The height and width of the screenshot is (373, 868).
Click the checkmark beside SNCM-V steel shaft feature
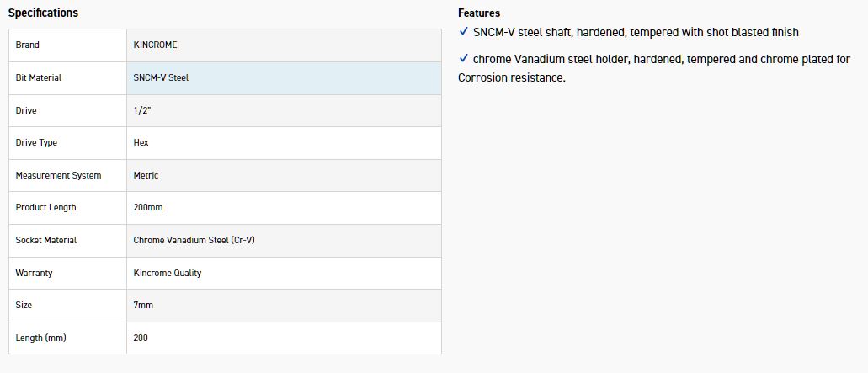pyautogui.click(x=464, y=32)
